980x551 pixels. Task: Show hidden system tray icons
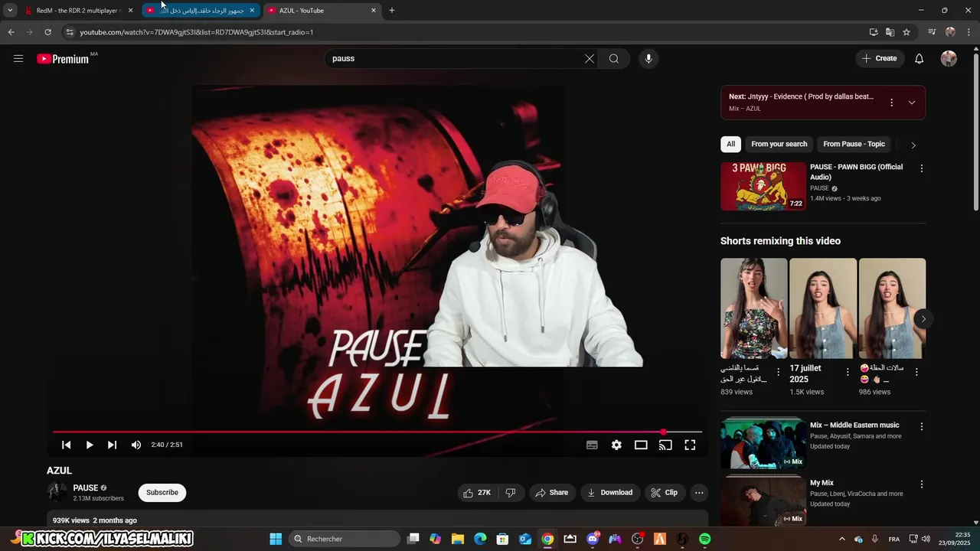(841, 539)
